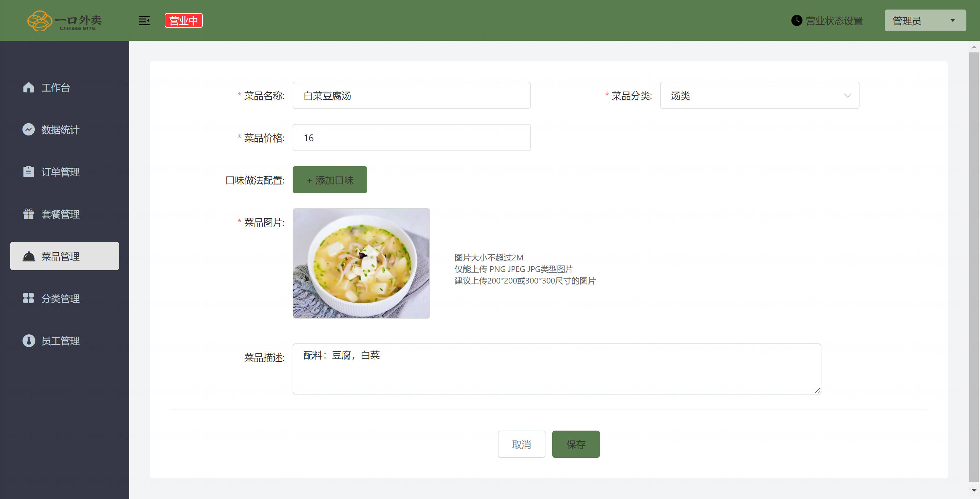
Task: Click the chevron arrow in 菜品分类 select
Action: click(x=847, y=96)
